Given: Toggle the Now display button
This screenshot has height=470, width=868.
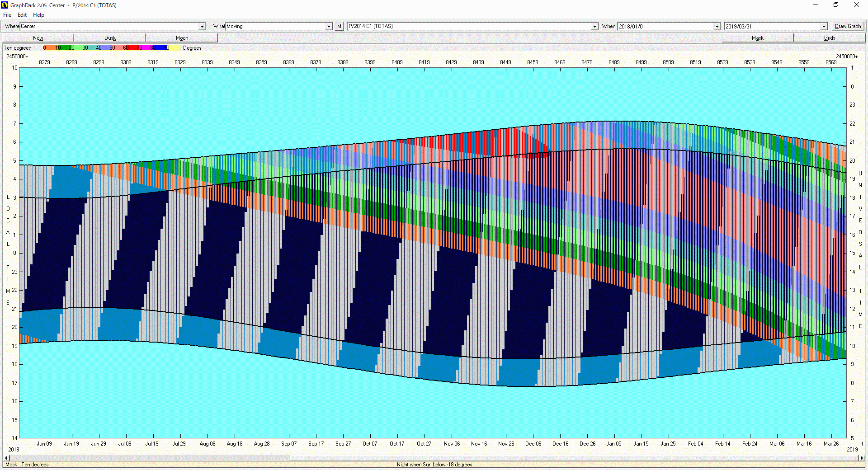Looking at the screenshot, I should coord(38,38).
